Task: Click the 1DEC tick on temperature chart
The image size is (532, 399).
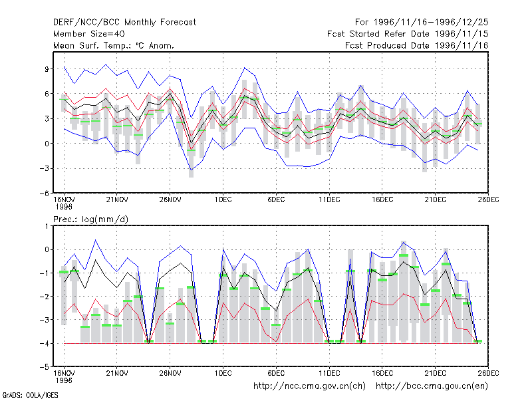Action: click(x=223, y=200)
